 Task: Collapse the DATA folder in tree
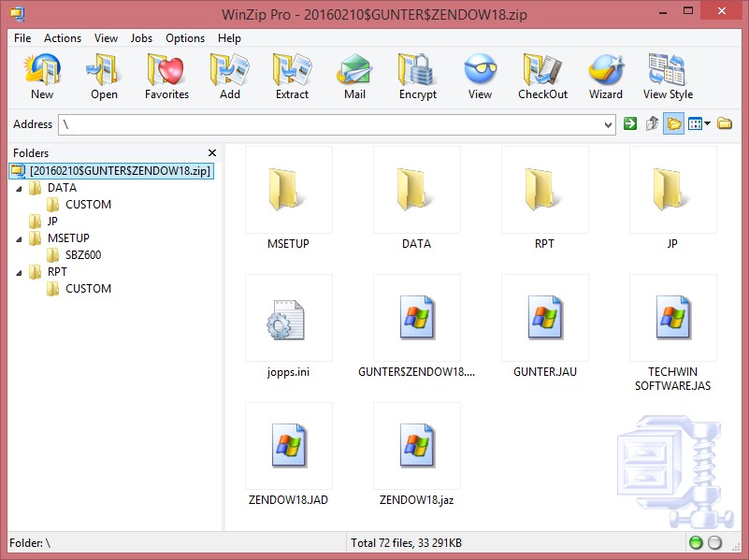(x=19, y=189)
